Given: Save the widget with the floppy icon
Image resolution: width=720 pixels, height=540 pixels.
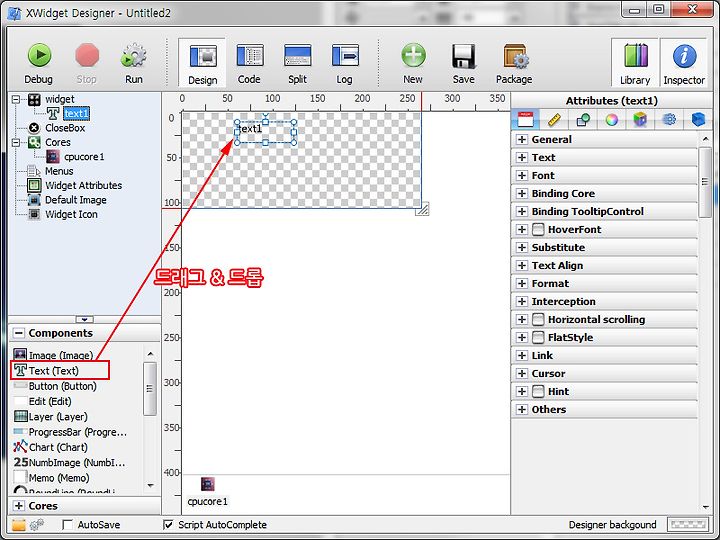Looking at the screenshot, I should pyautogui.click(x=463, y=63).
